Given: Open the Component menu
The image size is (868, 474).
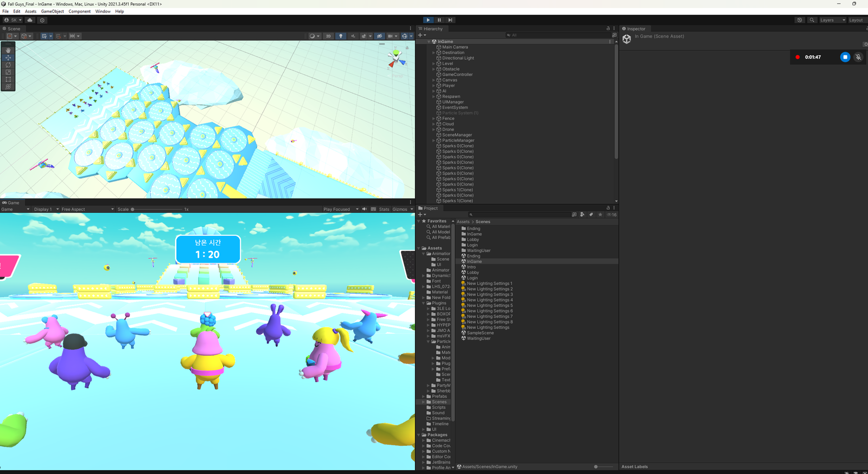Looking at the screenshot, I should (80, 11).
